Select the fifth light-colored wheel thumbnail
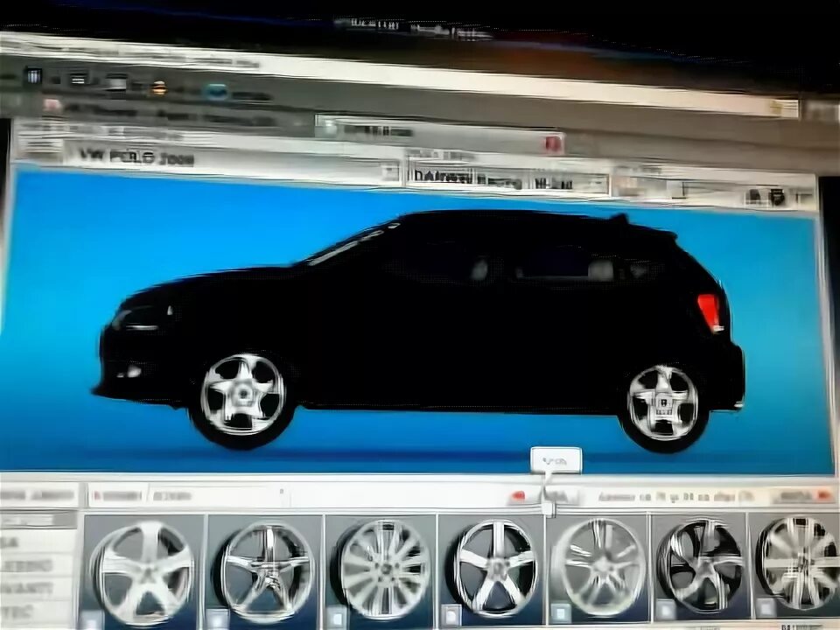This screenshot has width=840, height=630. [x=598, y=567]
